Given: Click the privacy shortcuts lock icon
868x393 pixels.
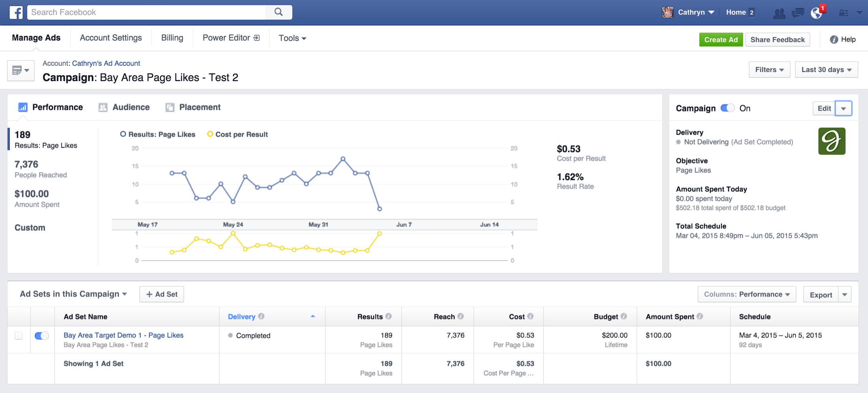Looking at the screenshot, I should point(843,13).
